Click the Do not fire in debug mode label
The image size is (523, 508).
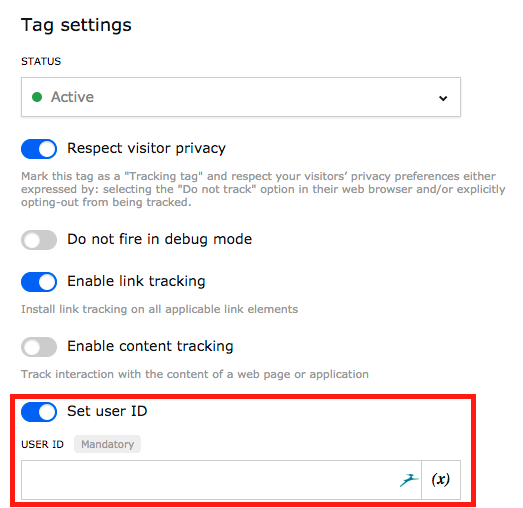pyautogui.click(x=159, y=239)
